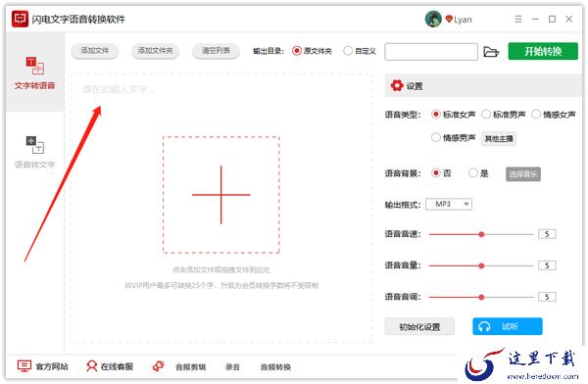Open 录音 recorder link

[x=232, y=367]
